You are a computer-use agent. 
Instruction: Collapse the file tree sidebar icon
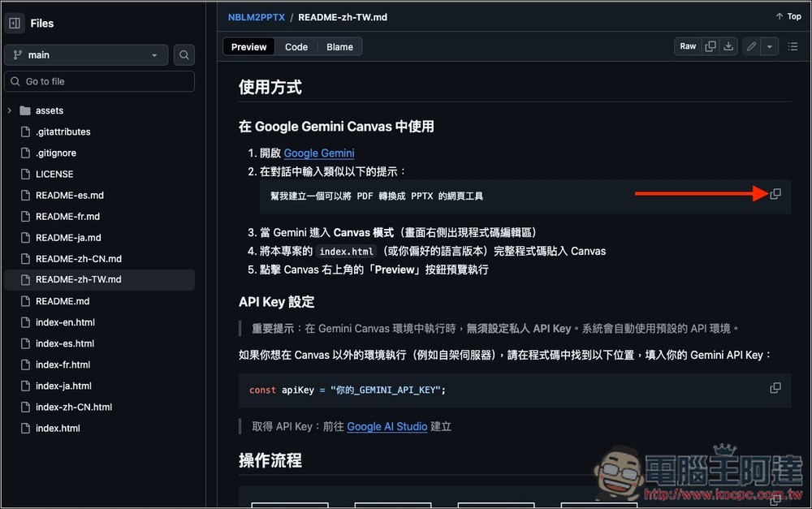coord(15,24)
